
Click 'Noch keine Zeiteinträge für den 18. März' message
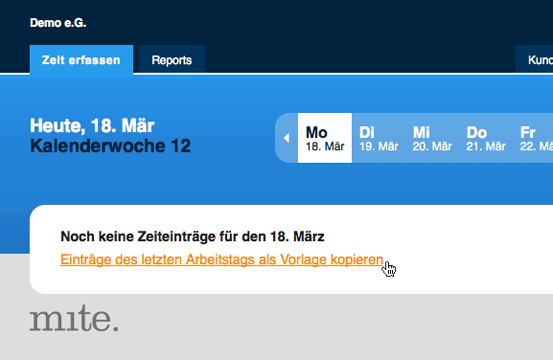[x=192, y=237]
